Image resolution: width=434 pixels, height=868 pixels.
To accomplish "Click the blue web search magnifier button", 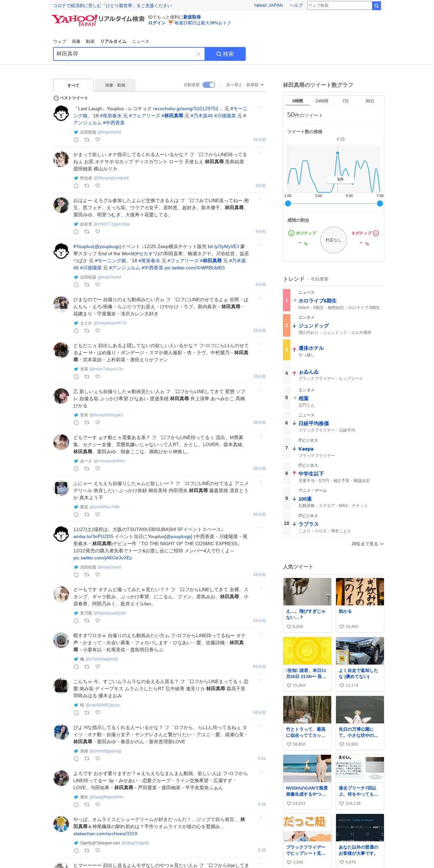I will [377, 5].
